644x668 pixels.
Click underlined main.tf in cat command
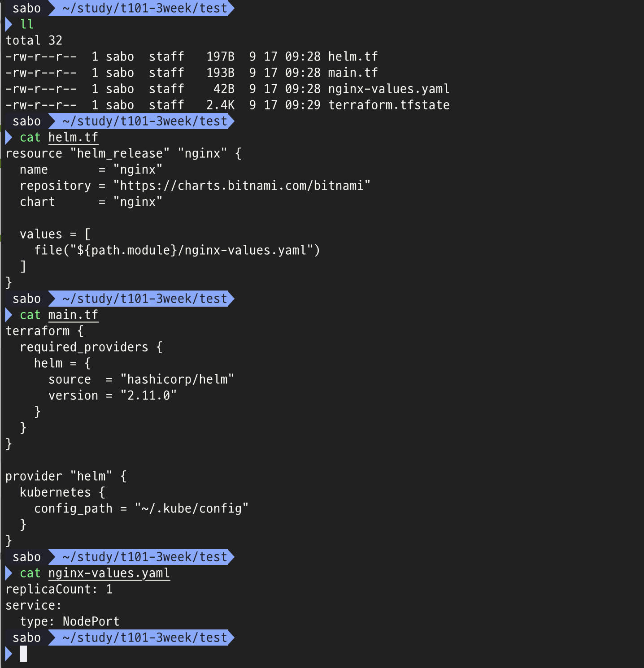tap(73, 315)
